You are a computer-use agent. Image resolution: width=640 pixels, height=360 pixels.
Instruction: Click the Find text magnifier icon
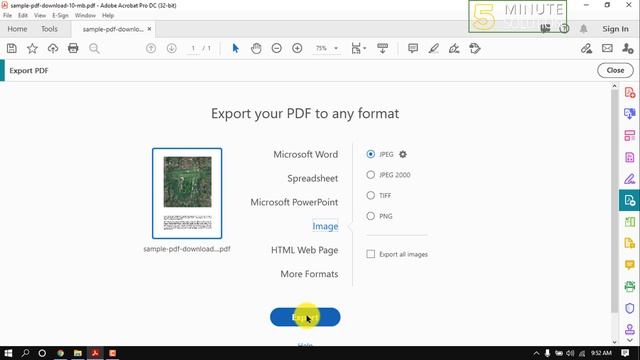94,49
